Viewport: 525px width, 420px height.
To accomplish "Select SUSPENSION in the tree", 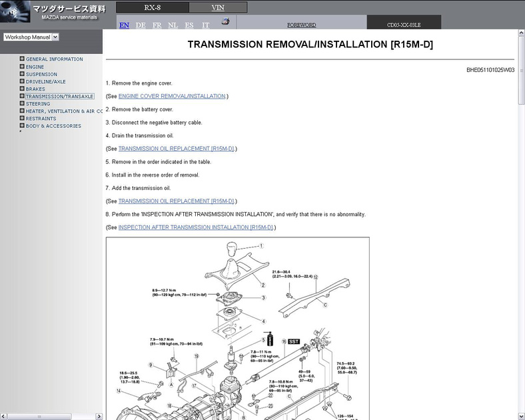I will (x=41, y=74).
